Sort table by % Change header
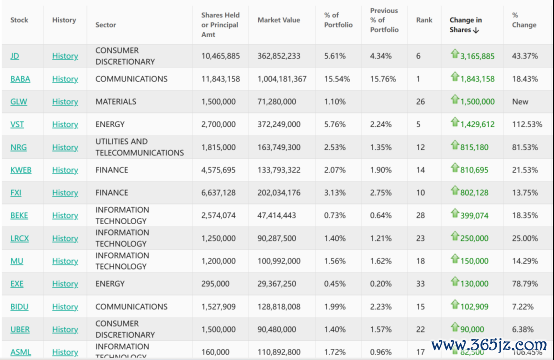Viewport: 554px width, 360px height. 524,20
